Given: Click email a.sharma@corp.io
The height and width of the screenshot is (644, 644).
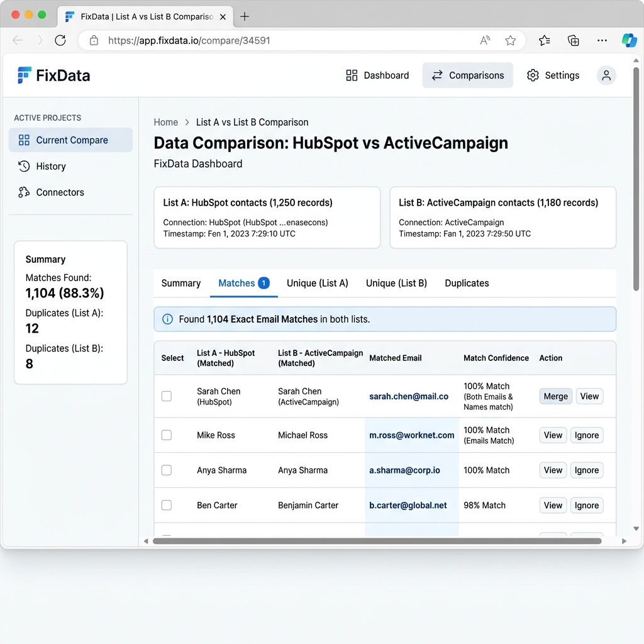Looking at the screenshot, I should [404, 470].
